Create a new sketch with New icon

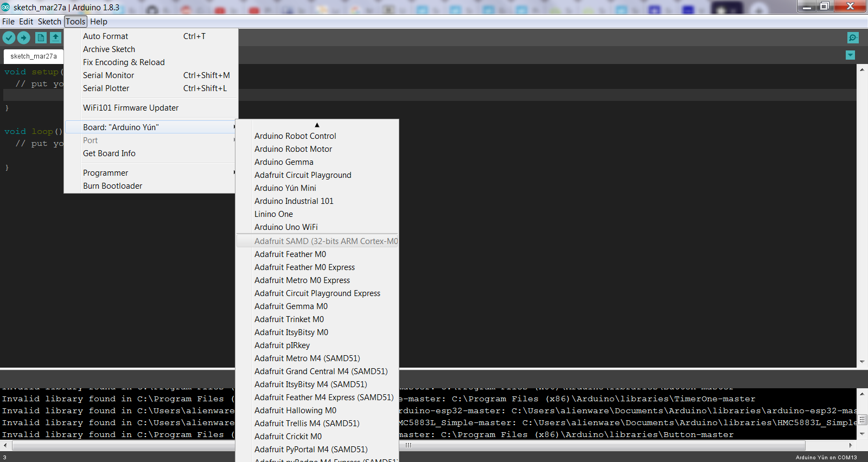point(41,37)
